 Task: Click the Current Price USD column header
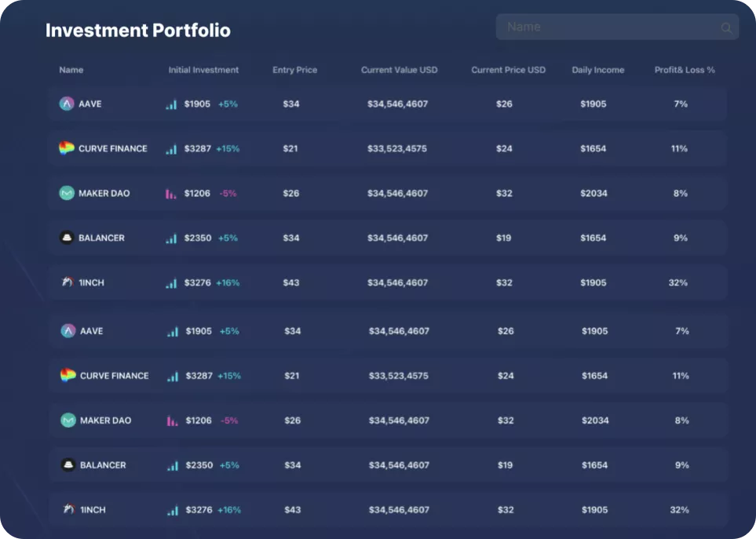click(x=508, y=70)
